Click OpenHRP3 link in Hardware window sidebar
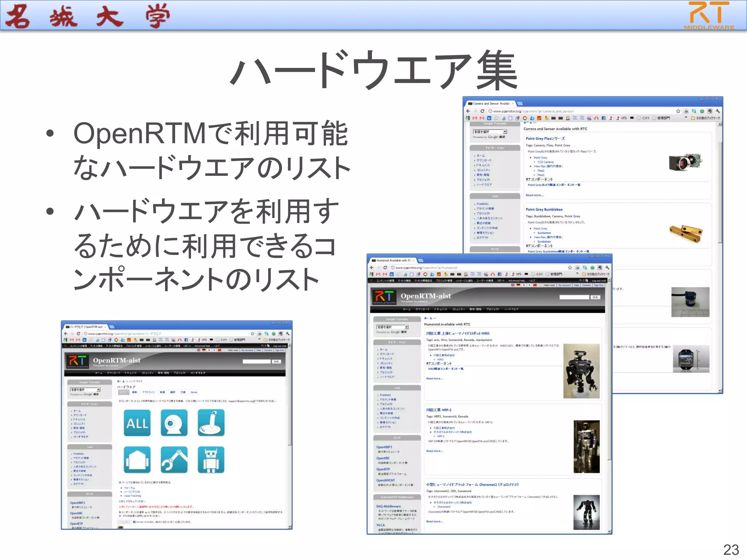 coord(77,503)
